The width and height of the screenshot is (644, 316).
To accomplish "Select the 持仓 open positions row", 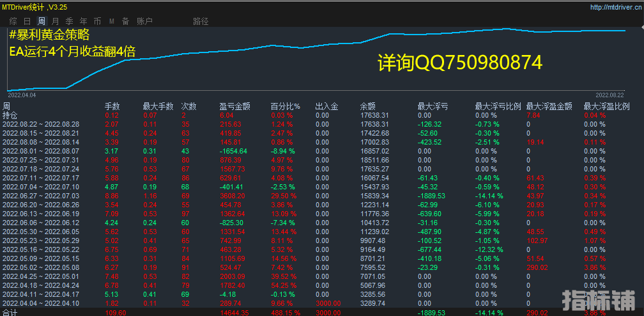I will click(x=10, y=115).
